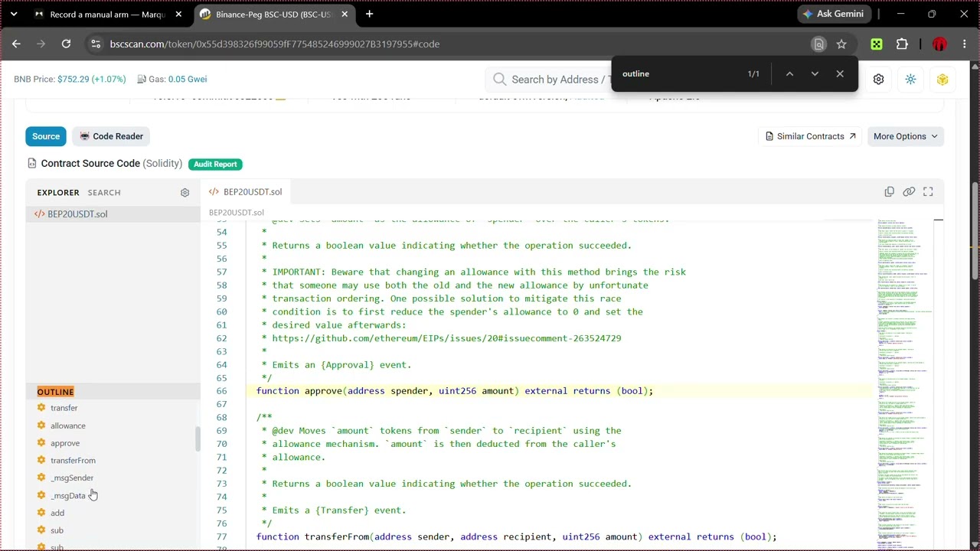Select the BEP20USDT.sol editor tab
Viewport: 980px width, 551px height.
pos(246,192)
